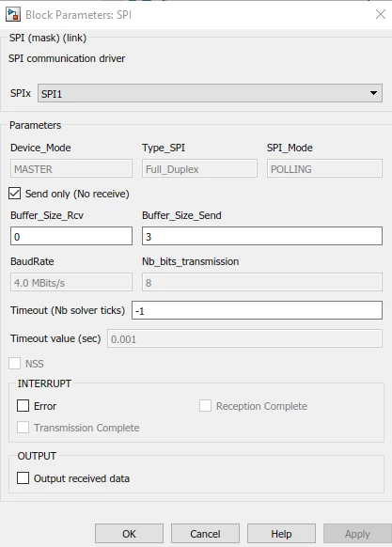Click the SPI_Mode POLLING field

324,168
